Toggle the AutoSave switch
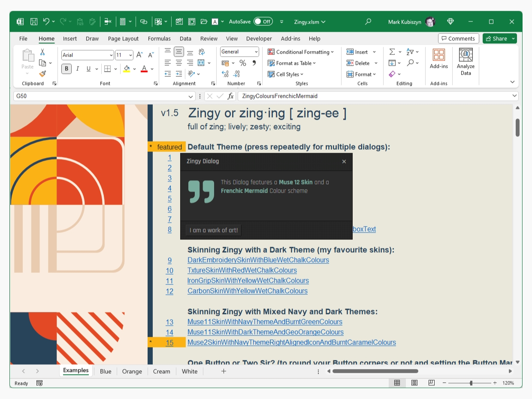532x399 pixels. coord(263,21)
